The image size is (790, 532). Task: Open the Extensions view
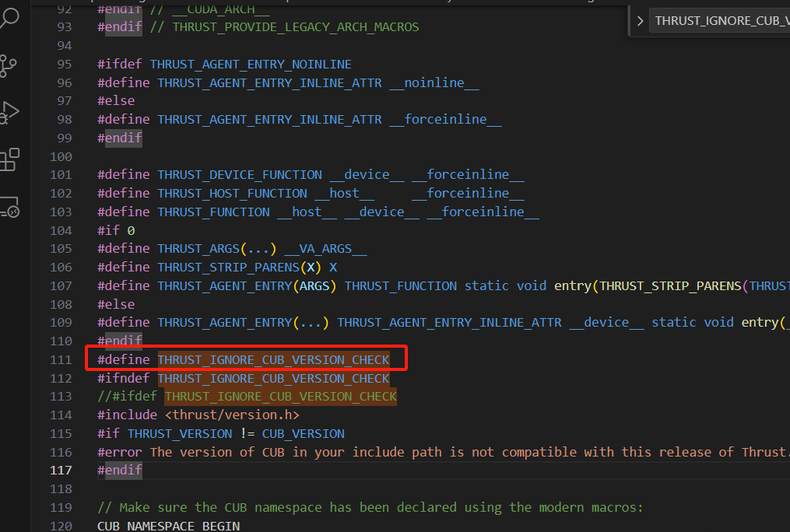(x=10, y=159)
